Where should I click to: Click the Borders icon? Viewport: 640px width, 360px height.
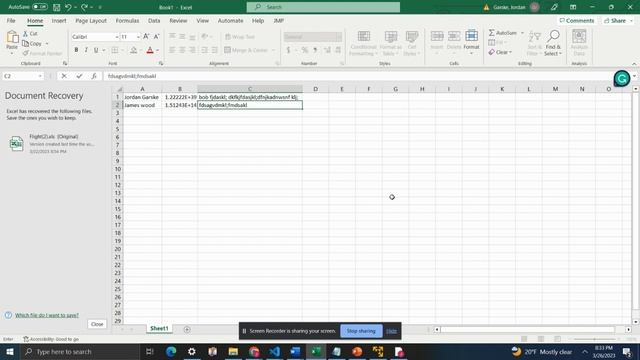(x=115, y=50)
